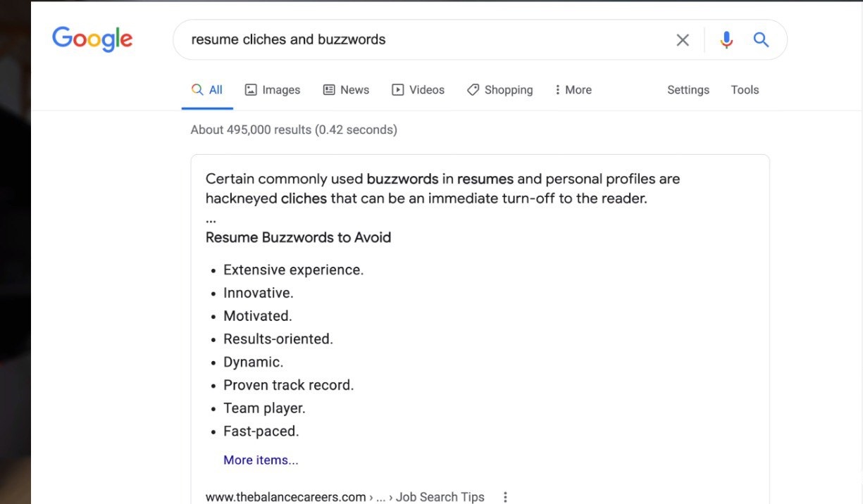Open search Tools
This screenshot has width=863, height=504.
tap(745, 90)
